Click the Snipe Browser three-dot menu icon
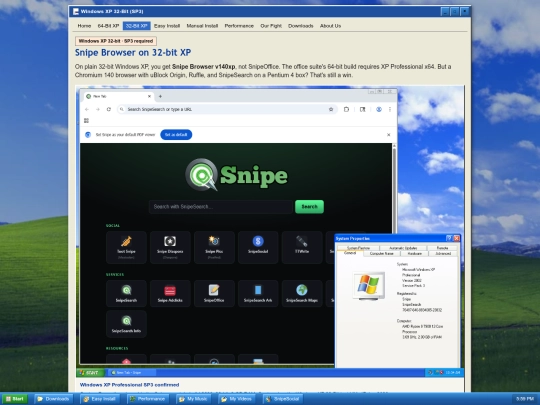Screen dimensions: 540x405 390,109
